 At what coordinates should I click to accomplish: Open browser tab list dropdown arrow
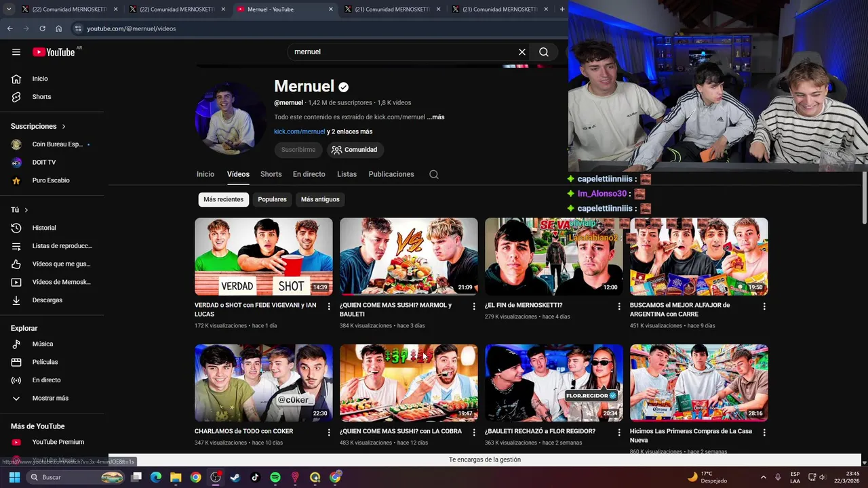click(9, 9)
